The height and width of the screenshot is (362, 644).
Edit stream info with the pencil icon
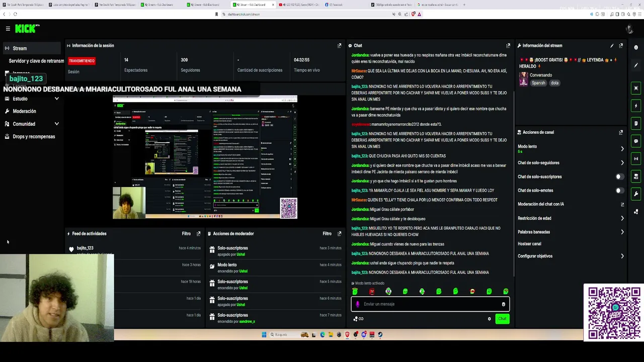point(612,45)
